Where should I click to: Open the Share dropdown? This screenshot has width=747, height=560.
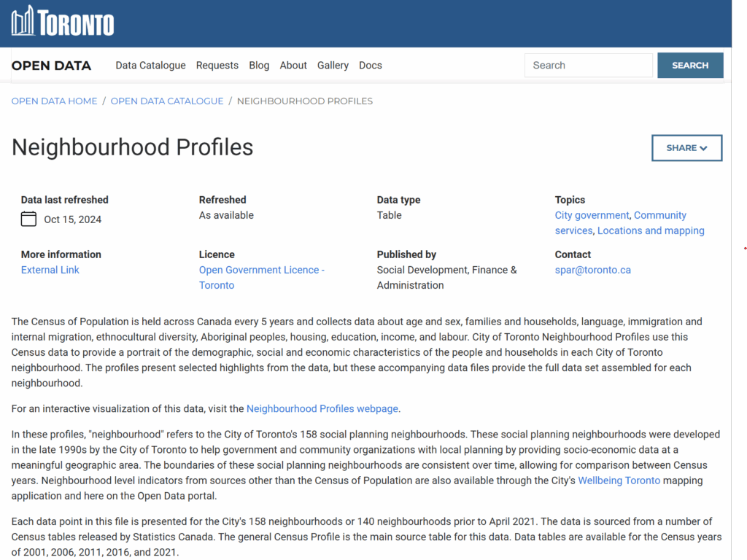point(686,148)
